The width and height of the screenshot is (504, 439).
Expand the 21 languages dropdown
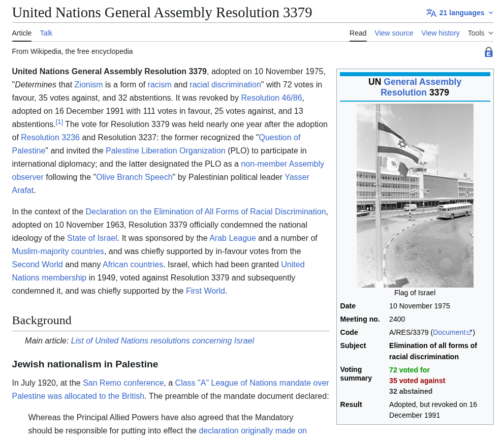(460, 13)
